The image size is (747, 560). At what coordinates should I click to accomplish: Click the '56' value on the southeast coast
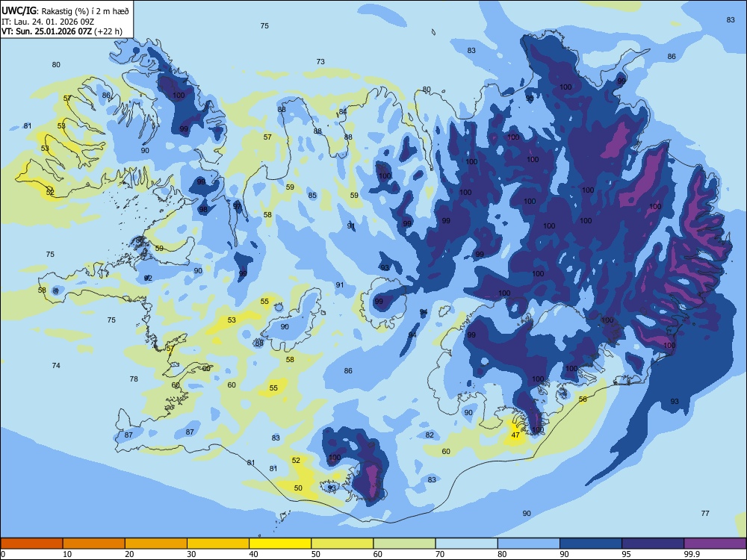click(583, 399)
